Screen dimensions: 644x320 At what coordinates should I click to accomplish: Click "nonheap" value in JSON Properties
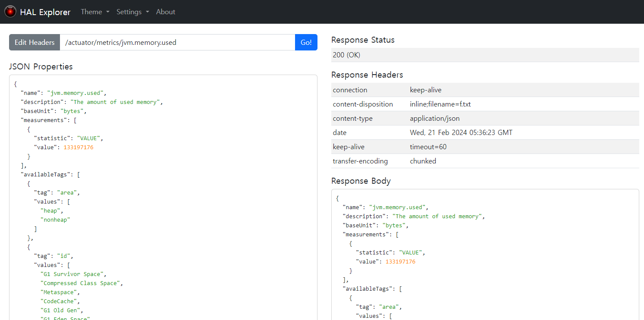55,220
